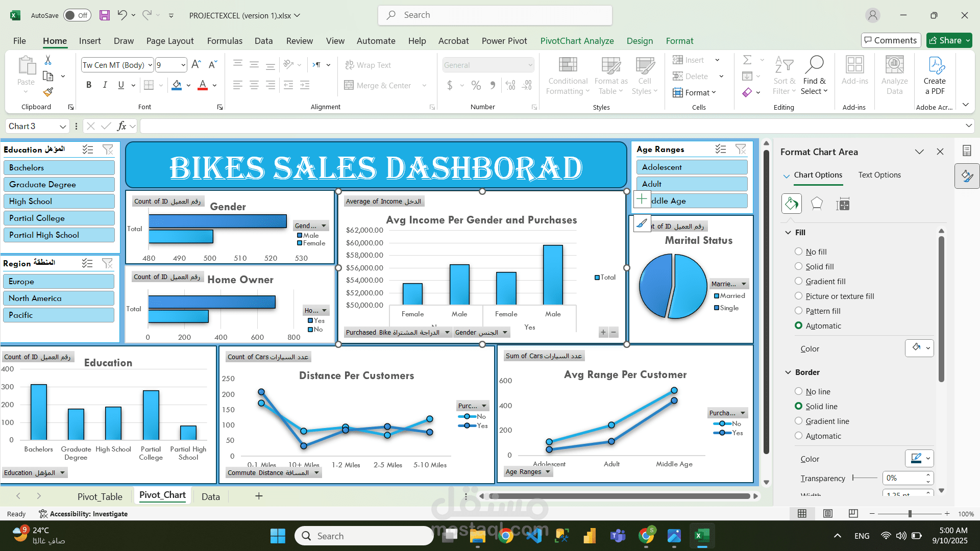Select Size & Properties icon in Format pane

coord(843,204)
